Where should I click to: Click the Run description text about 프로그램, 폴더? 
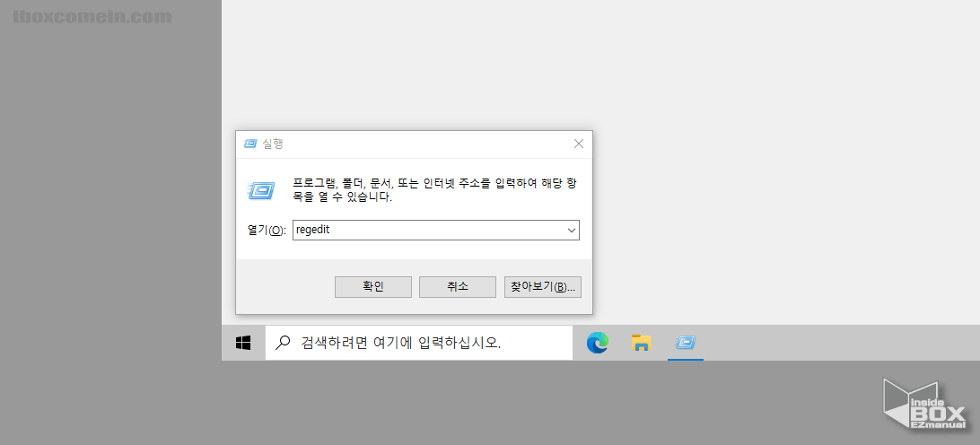pos(435,190)
